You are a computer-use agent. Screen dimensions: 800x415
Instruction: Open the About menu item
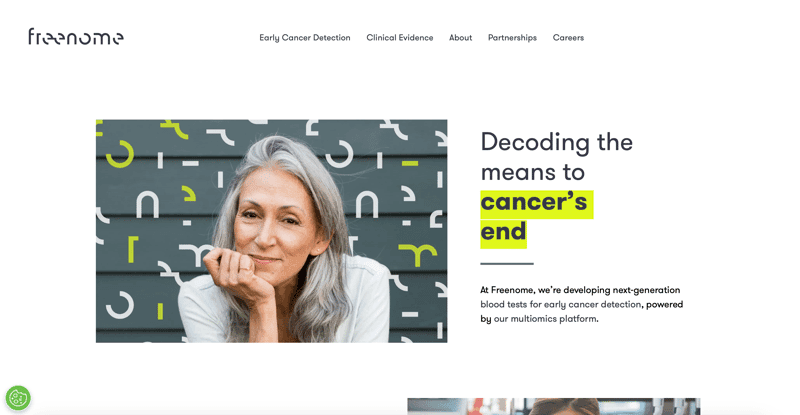(x=460, y=38)
